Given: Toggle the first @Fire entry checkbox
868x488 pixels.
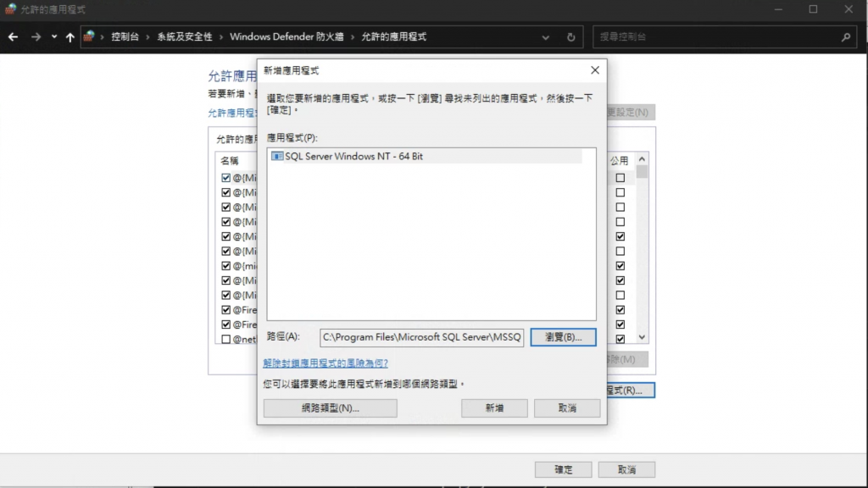Looking at the screenshot, I should 225,310.
